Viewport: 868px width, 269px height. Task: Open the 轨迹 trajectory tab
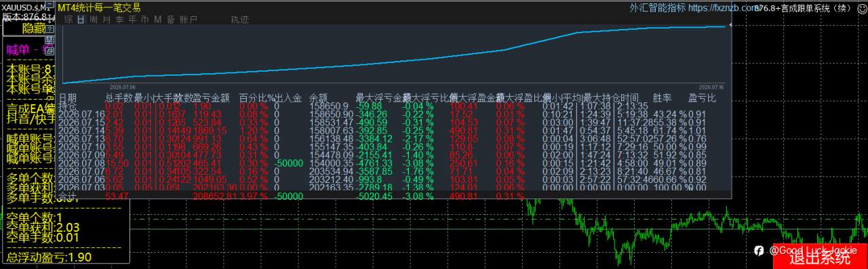point(240,20)
